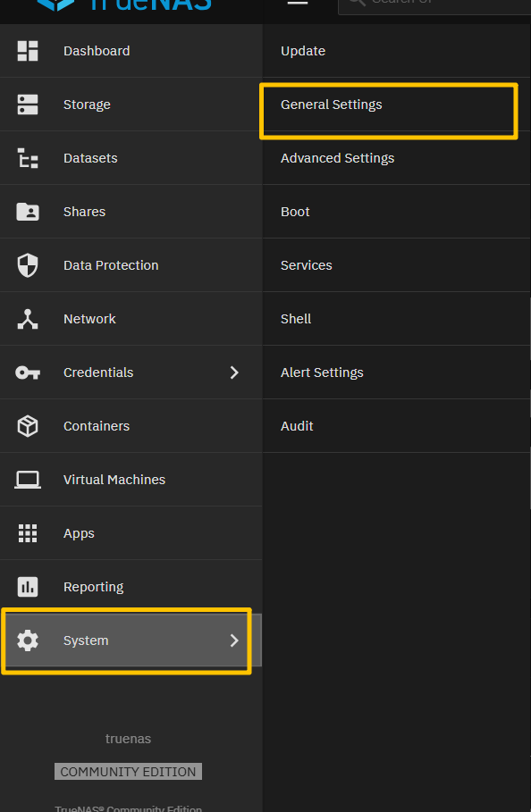Viewport: 531px width, 812px height.
Task: Click the Shares folder icon
Action: tap(28, 212)
